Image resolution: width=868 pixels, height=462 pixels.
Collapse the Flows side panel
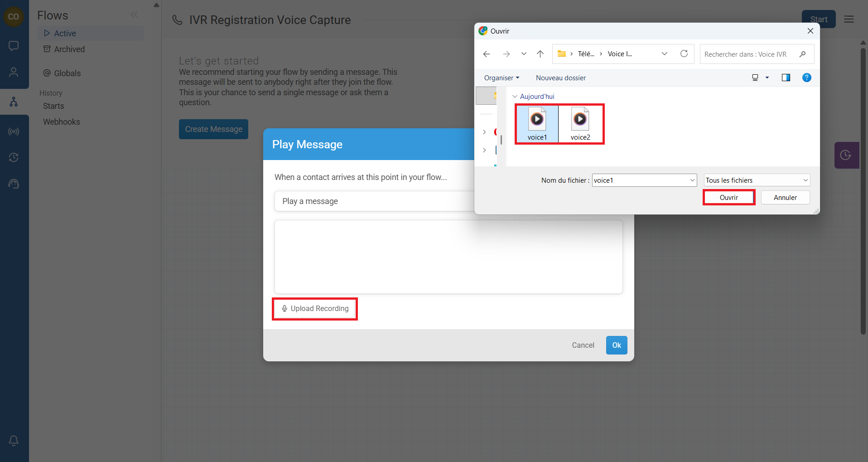(134, 15)
